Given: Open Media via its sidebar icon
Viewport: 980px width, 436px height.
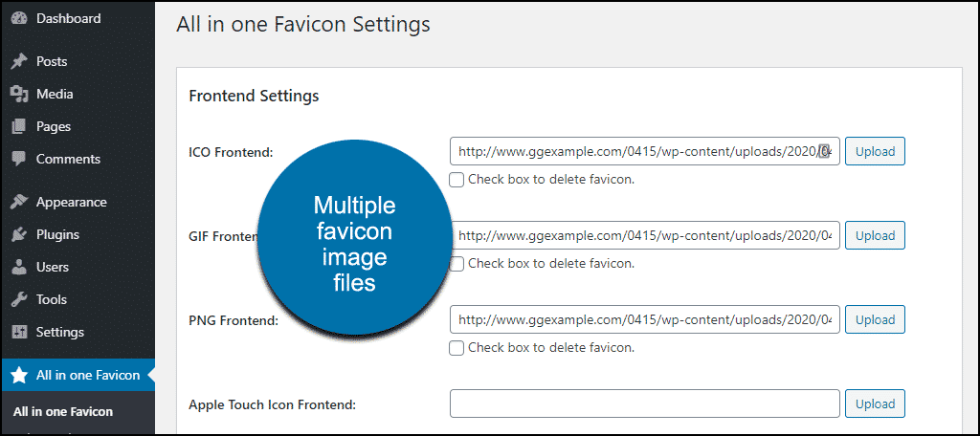Looking at the screenshot, I should [19, 95].
